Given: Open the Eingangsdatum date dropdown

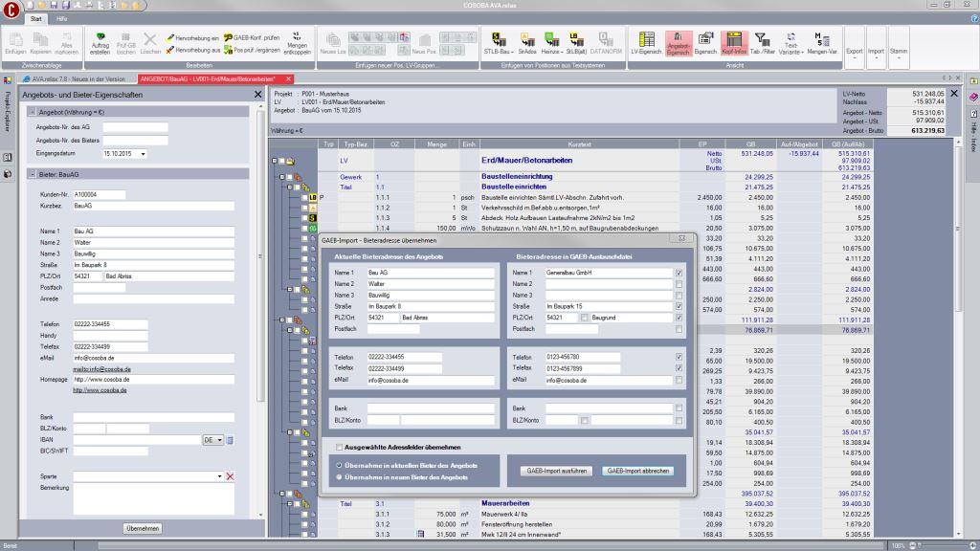Looking at the screenshot, I should [x=143, y=153].
